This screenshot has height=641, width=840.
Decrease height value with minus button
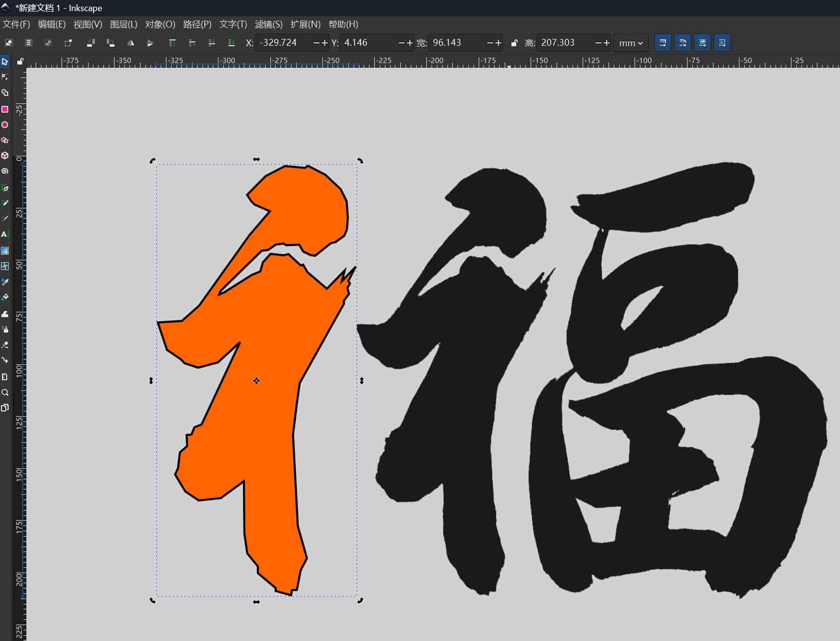[x=598, y=43]
